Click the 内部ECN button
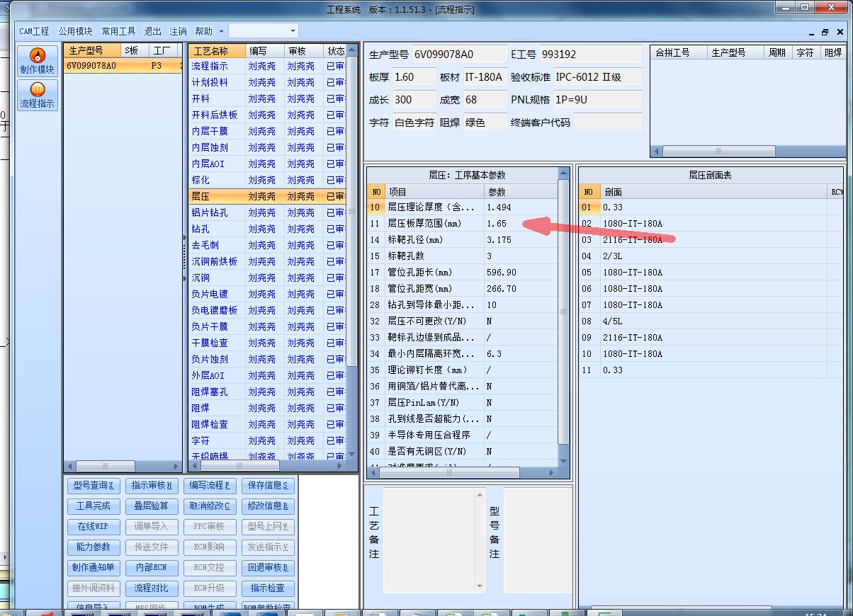Viewport: 853px width, 616px height. pos(152,568)
